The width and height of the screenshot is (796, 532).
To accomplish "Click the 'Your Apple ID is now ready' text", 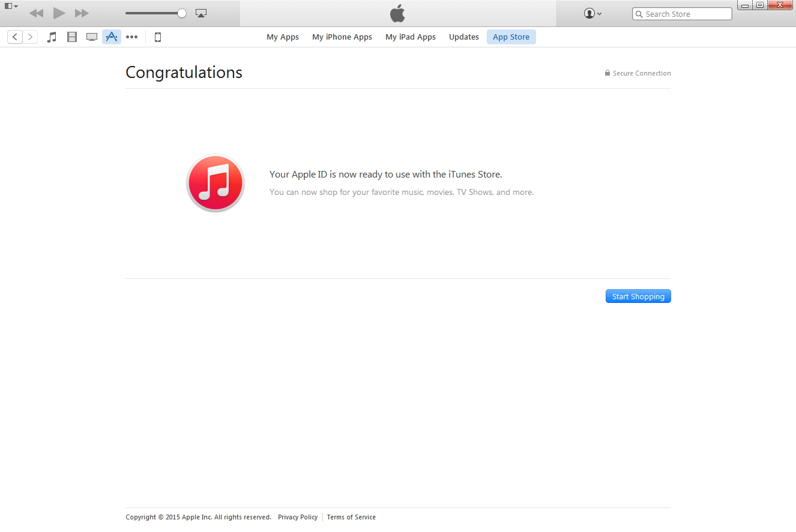I will 385,175.
